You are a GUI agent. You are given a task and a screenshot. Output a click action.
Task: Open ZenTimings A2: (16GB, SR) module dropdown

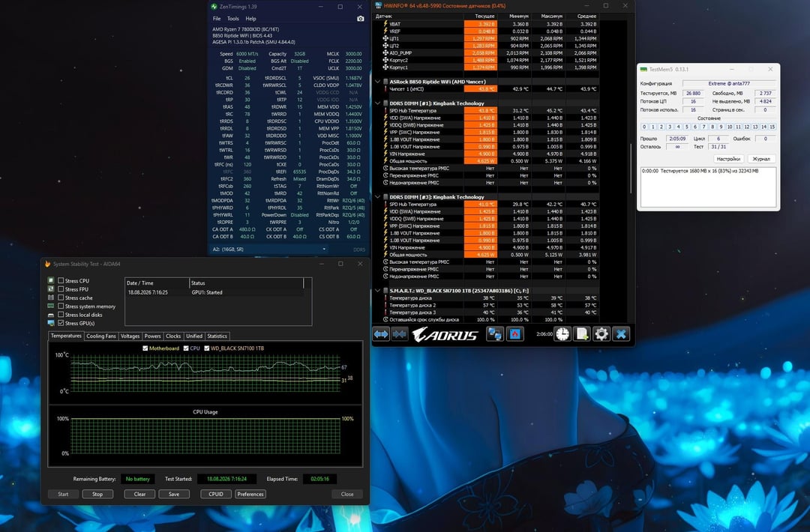click(x=269, y=250)
